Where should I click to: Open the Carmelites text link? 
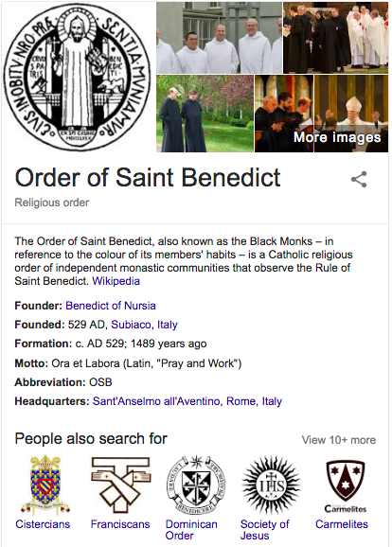click(342, 524)
